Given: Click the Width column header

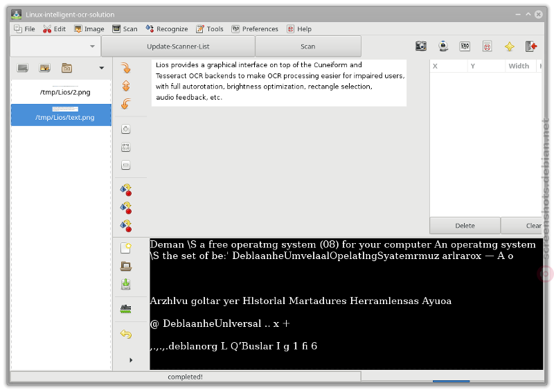Looking at the screenshot, I should click(520, 66).
